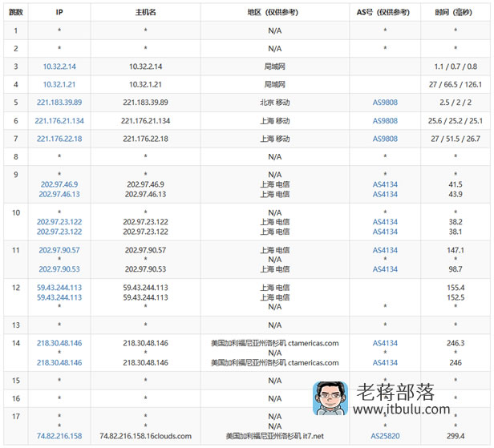The height and width of the screenshot is (448, 494).
Task: Open AS4134 link beside the 147.1 time
Action: (385, 250)
